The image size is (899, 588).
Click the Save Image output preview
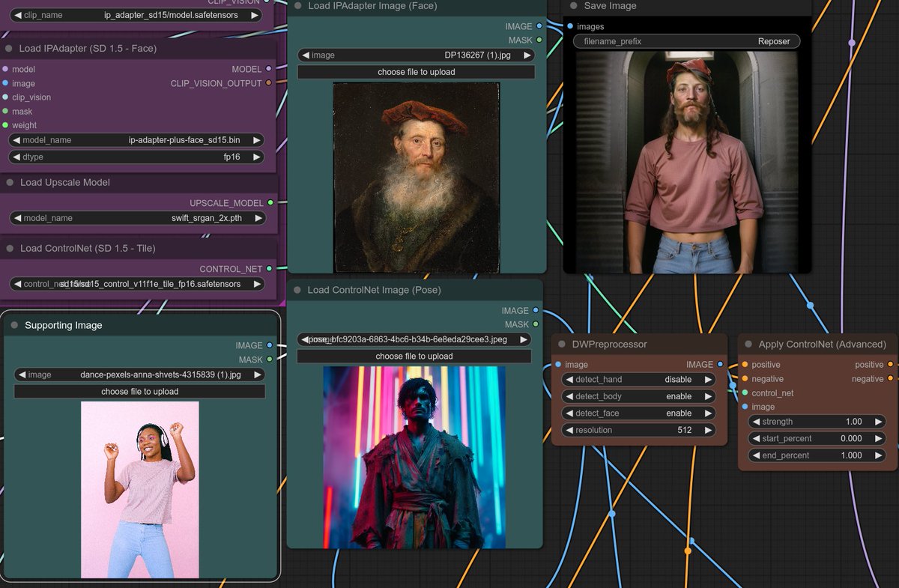coord(688,162)
